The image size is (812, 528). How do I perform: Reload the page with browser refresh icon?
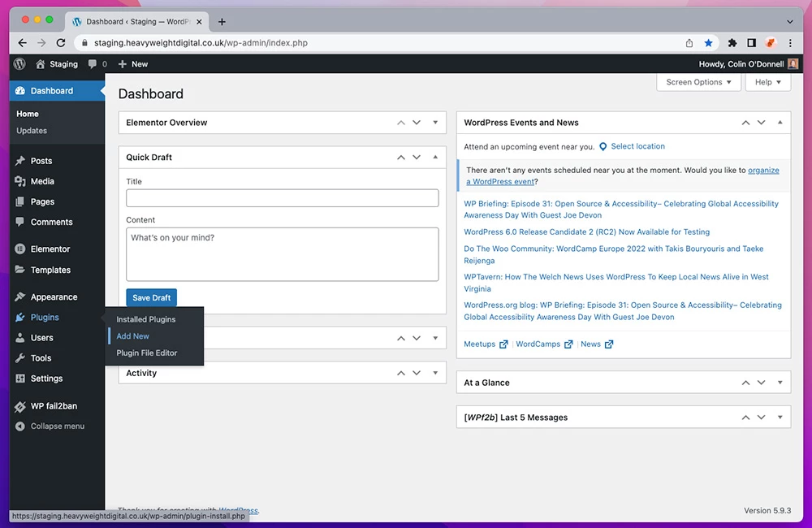tap(61, 43)
